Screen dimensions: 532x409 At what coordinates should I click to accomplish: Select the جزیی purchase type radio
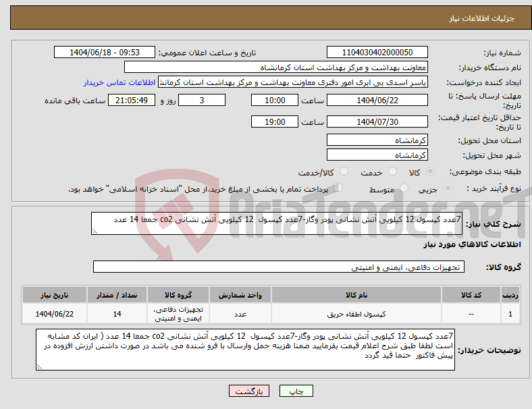pyautogui.click(x=448, y=188)
